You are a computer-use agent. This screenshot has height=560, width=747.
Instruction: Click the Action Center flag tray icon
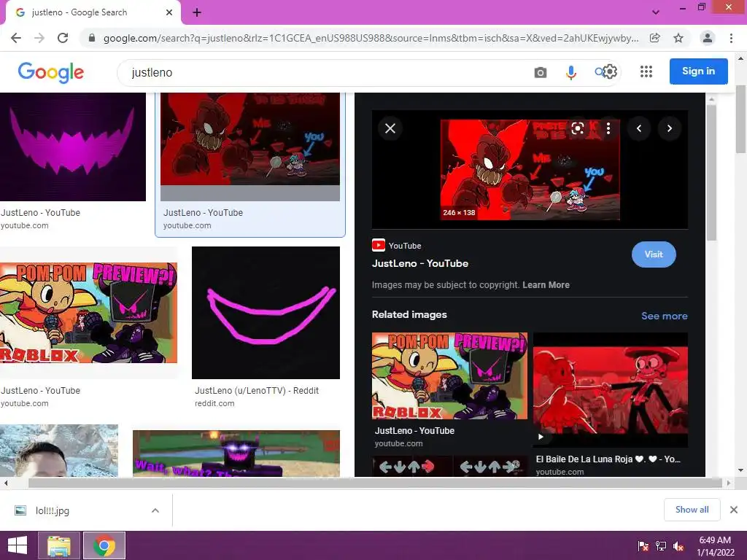643,546
